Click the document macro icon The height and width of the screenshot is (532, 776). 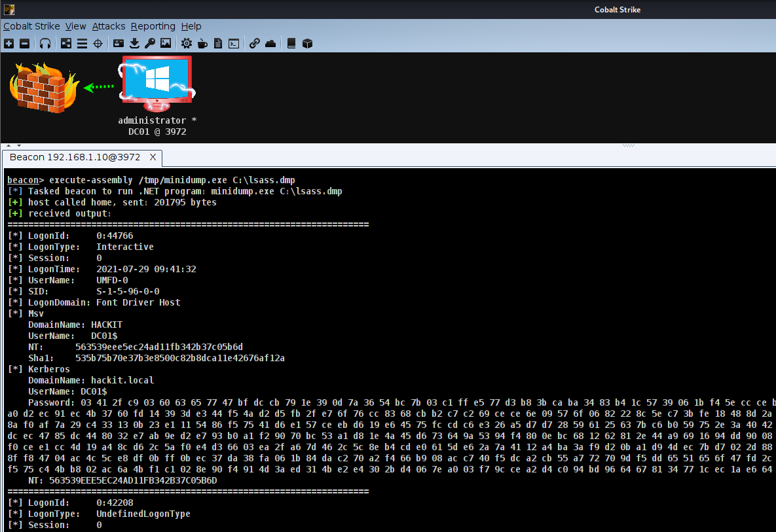(x=218, y=43)
